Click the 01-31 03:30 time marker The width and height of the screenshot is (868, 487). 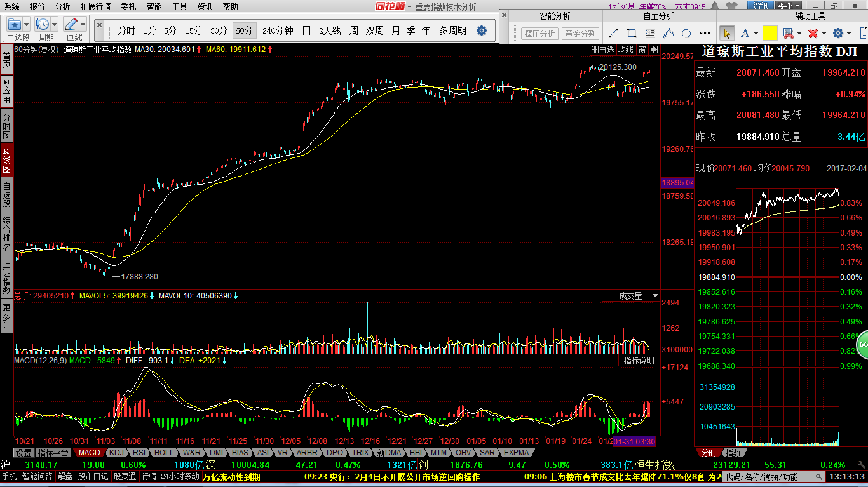pos(634,441)
